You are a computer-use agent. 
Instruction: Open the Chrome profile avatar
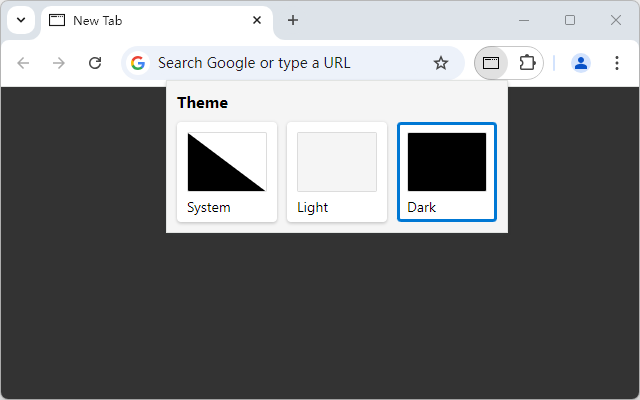coord(581,63)
